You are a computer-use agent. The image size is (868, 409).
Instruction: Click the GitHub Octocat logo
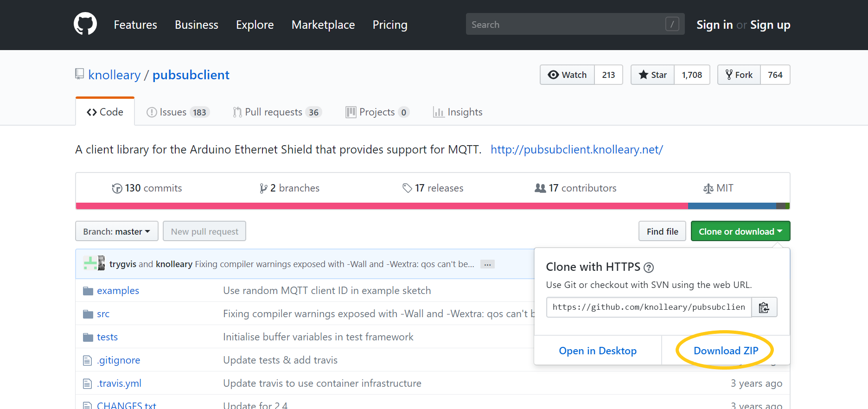click(x=85, y=24)
